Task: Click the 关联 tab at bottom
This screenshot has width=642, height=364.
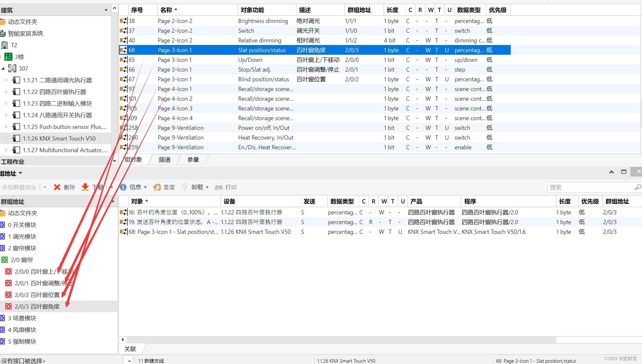Action: [x=130, y=349]
